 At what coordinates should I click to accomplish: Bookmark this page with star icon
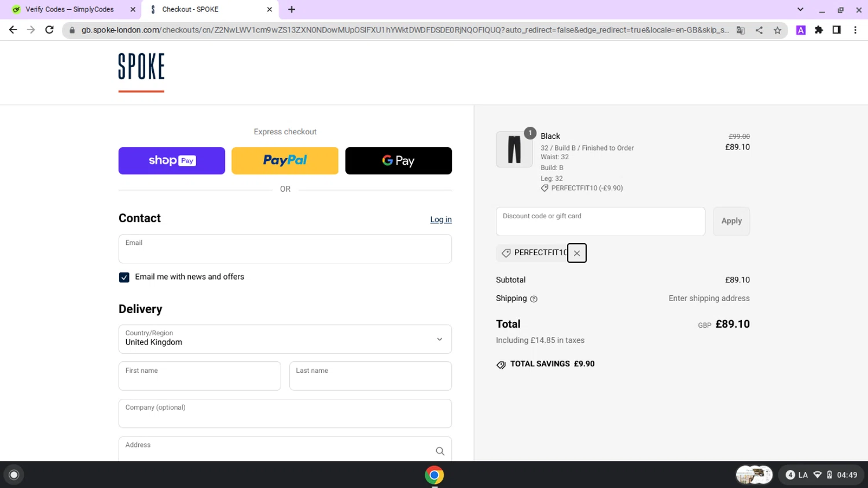click(778, 30)
